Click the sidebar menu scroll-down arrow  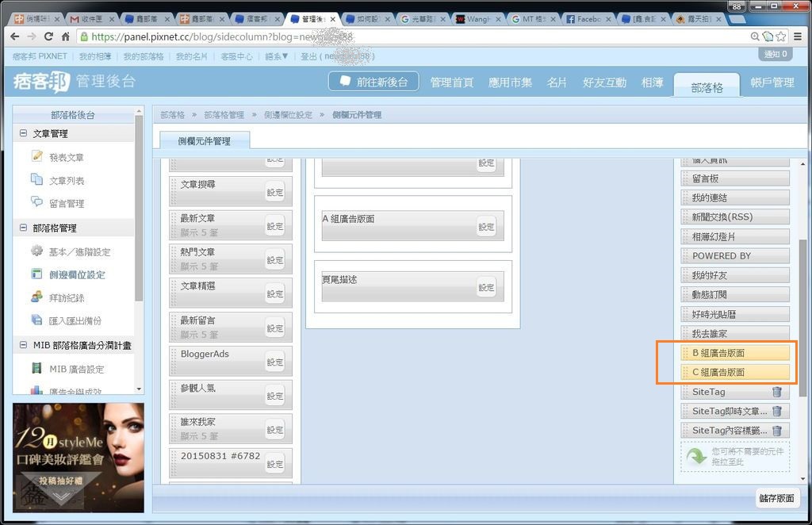139,389
